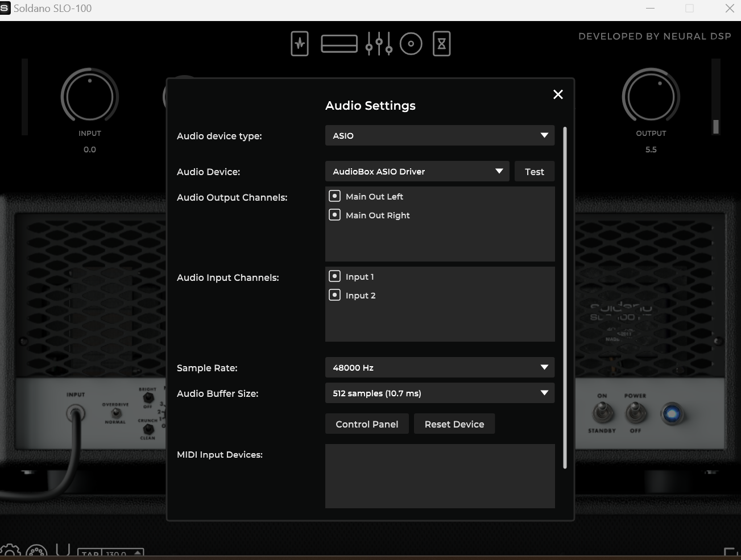The width and height of the screenshot is (741, 560).
Task: Click the blue power indicator lamp
Action: pyautogui.click(x=673, y=414)
